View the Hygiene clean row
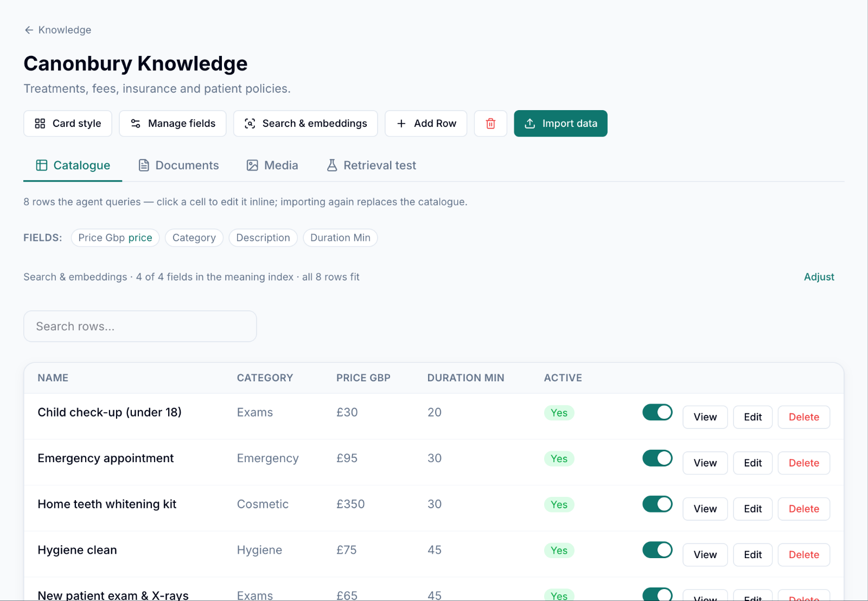 click(x=705, y=555)
